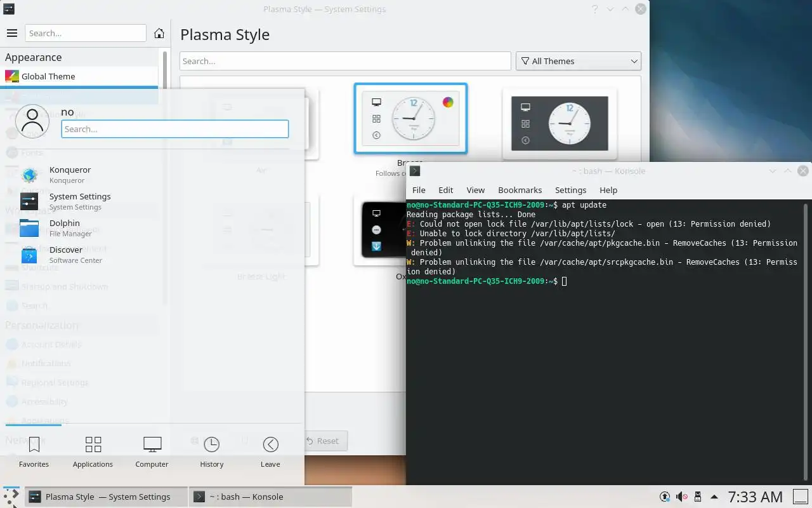Image resolution: width=812 pixels, height=508 pixels.
Task: Focus the System Settings sidebar search field
Action: pos(86,33)
